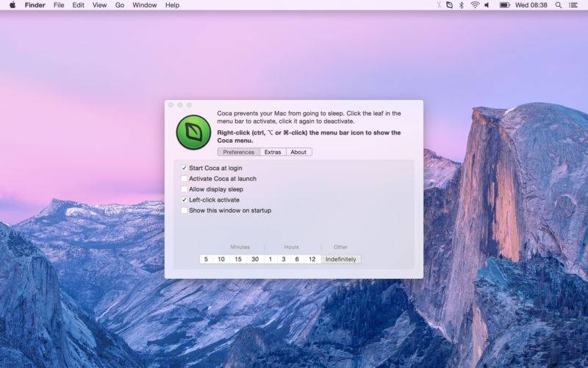The image size is (588, 368).
Task: Open the Help menu
Action: [x=172, y=5]
